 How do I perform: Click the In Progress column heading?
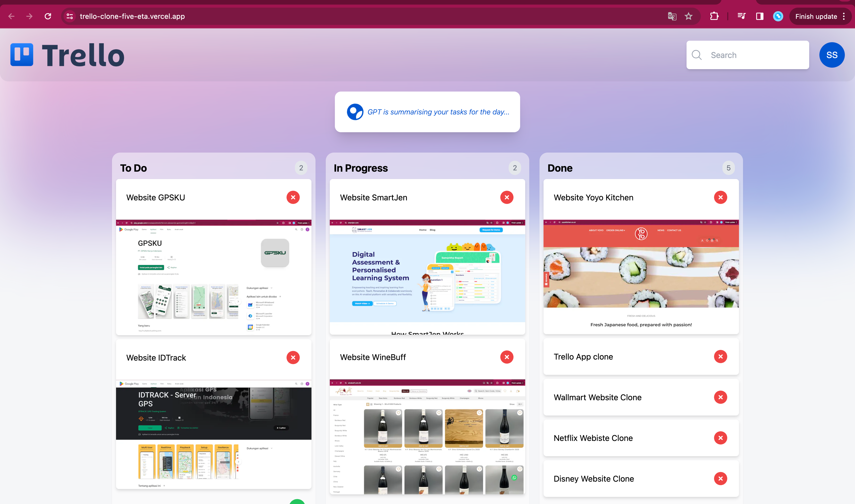361,168
